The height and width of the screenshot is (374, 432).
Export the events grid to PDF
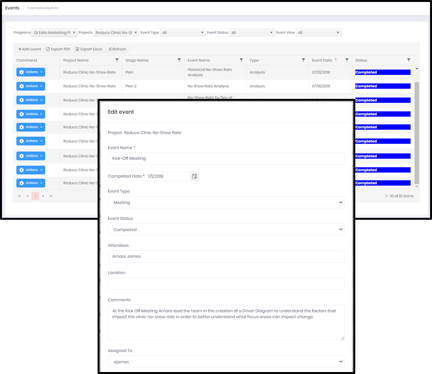click(x=58, y=49)
